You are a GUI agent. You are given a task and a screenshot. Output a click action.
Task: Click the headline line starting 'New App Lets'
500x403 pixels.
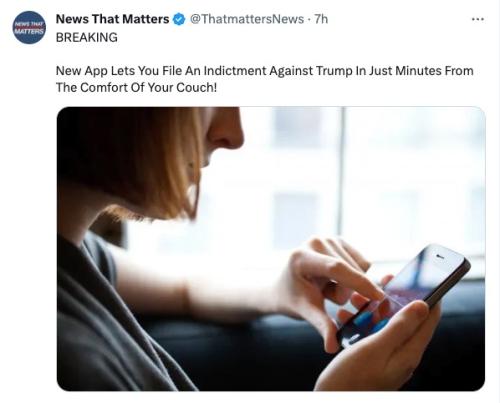(x=265, y=71)
